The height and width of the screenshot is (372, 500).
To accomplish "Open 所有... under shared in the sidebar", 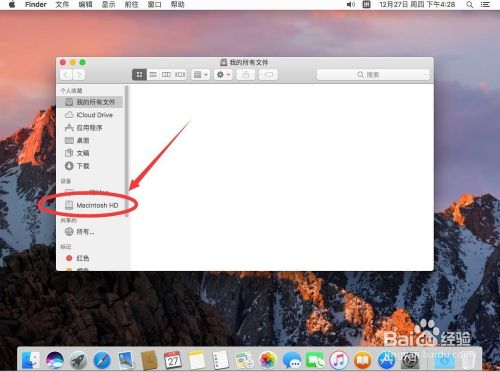I will tap(90, 231).
